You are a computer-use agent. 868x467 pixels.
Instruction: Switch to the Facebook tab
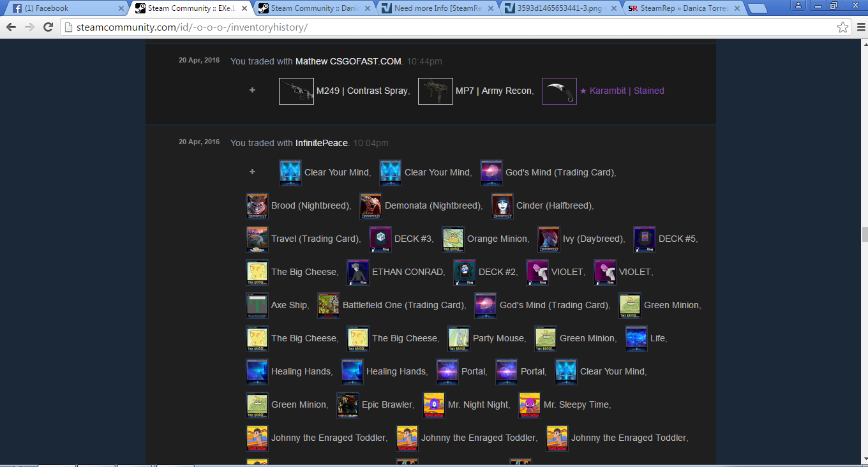(x=64, y=8)
